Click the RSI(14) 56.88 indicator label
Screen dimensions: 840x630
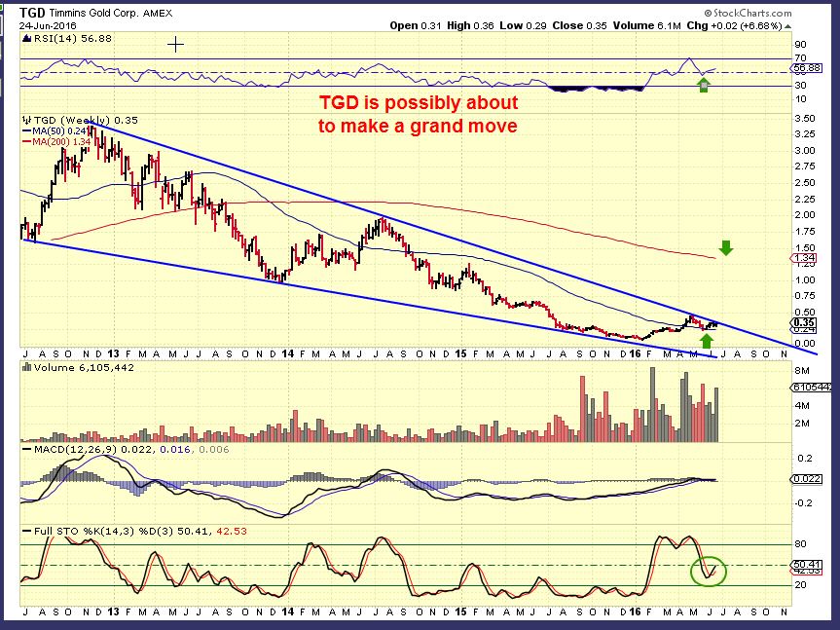(72, 39)
